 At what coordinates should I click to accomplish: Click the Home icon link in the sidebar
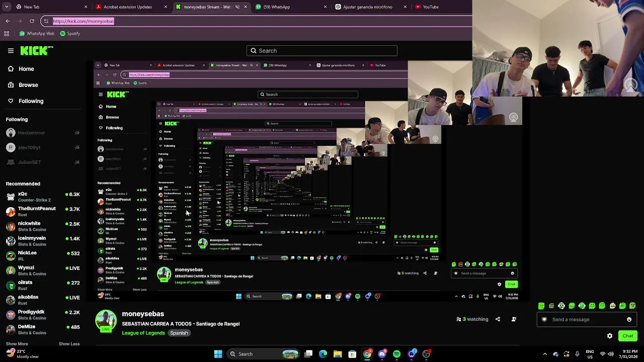coord(11,69)
